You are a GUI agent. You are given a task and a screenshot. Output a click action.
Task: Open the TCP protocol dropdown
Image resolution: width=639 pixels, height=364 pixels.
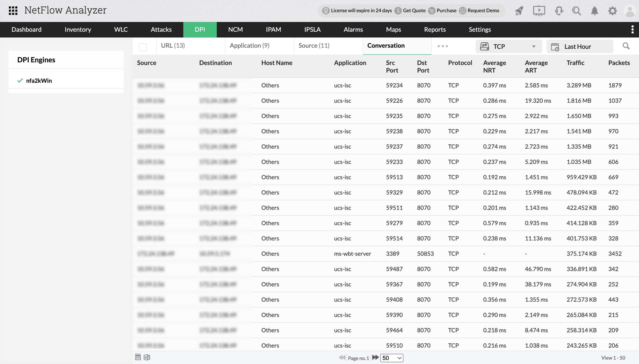click(x=508, y=47)
